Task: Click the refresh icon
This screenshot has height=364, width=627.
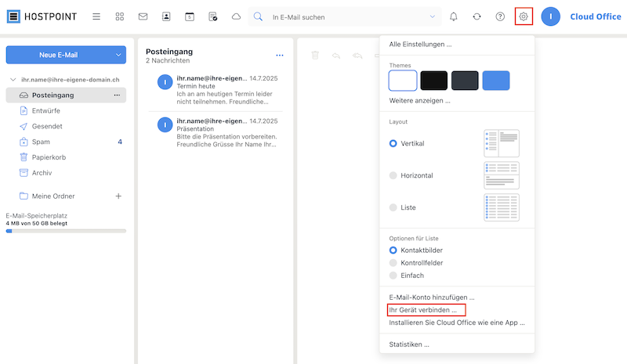Action: [477, 16]
